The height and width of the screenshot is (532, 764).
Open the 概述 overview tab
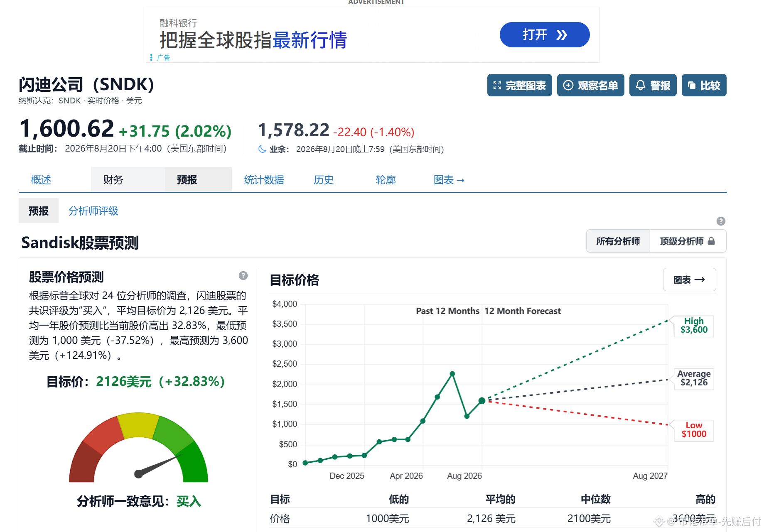[x=41, y=180]
